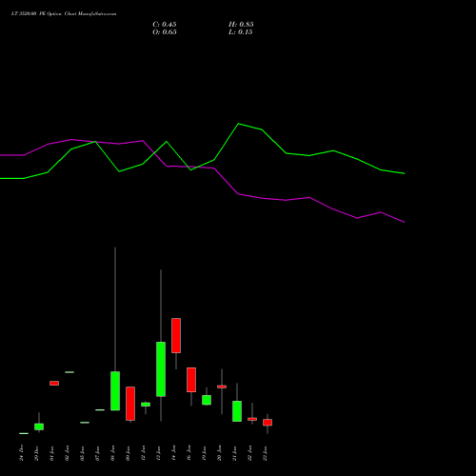Click the '02 Jan' date label
This screenshot has height=476, width=476.
pos(68,453)
